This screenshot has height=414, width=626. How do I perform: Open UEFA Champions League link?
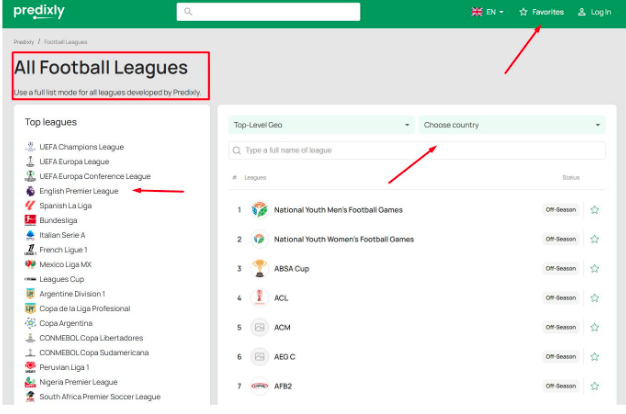click(82, 147)
